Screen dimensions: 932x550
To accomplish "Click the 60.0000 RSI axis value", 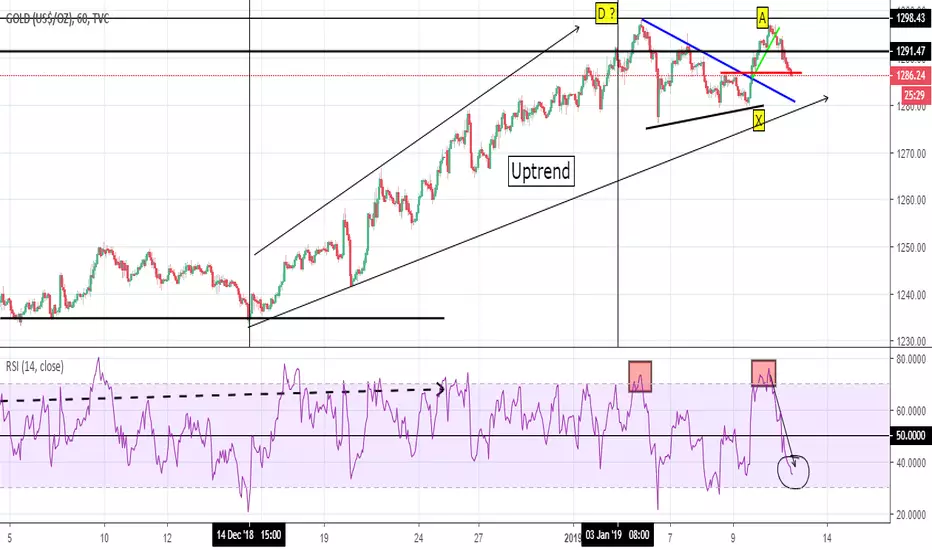I will (911, 410).
